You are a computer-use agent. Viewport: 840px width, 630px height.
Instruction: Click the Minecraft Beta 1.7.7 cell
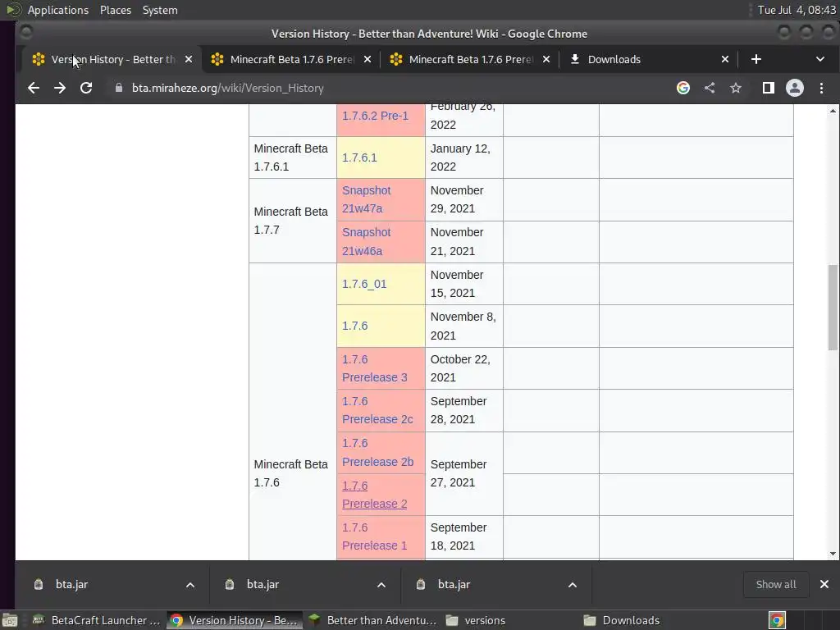point(293,221)
